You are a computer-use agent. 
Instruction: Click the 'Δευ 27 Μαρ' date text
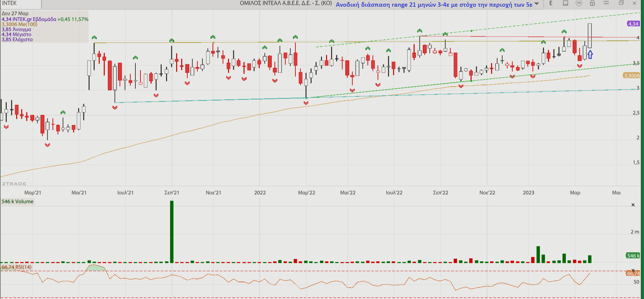click(x=15, y=13)
